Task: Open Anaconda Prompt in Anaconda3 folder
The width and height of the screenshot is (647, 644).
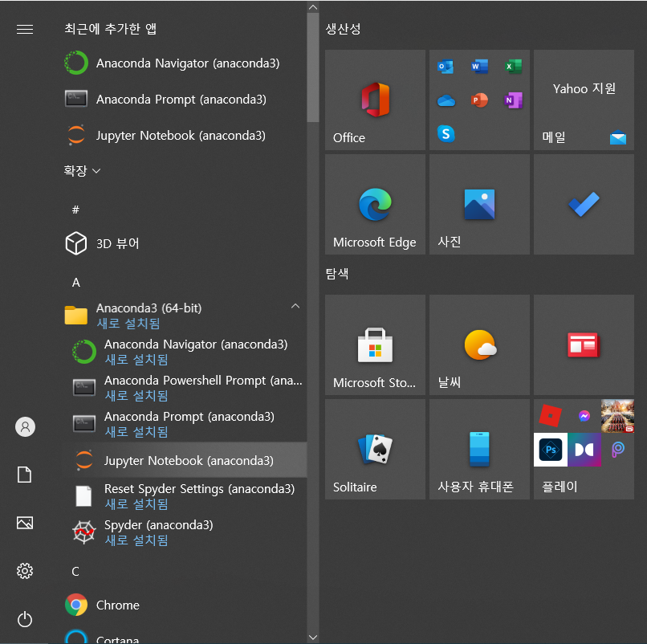Action: coord(184,424)
